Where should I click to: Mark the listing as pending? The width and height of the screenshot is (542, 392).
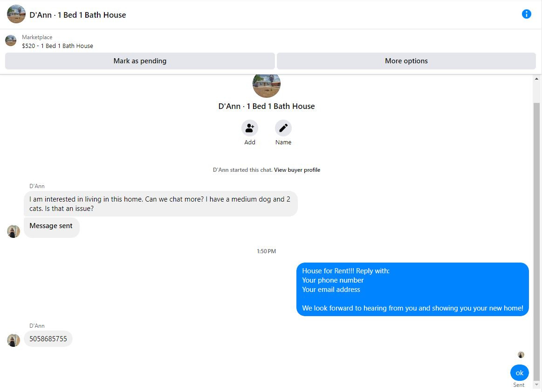click(x=140, y=61)
